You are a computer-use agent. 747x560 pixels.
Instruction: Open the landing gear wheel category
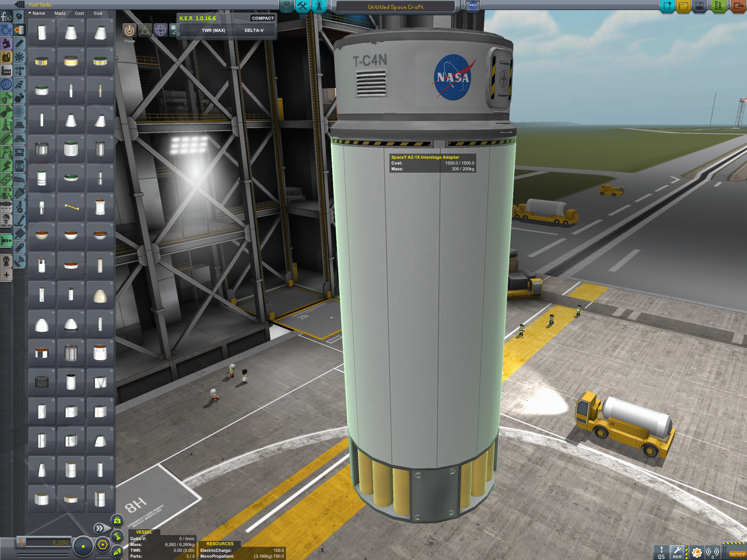click(19, 206)
